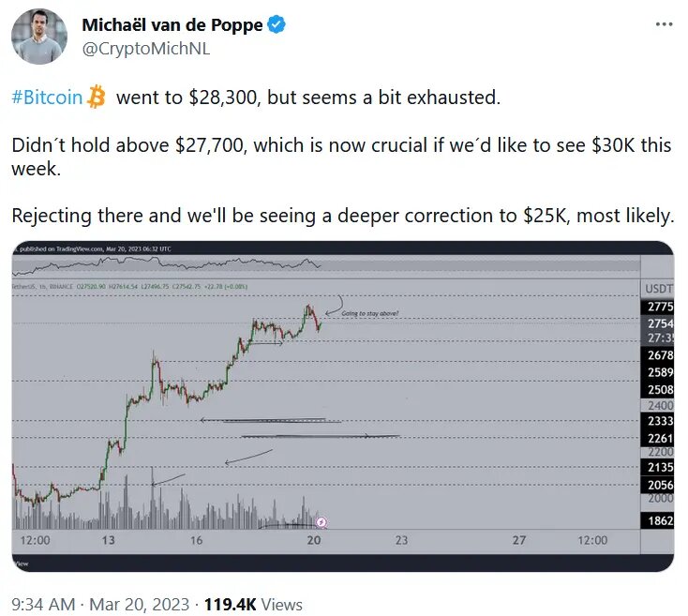Open the @CryptoMichNL handle link
Image resolution: width=688 pixels, height=616 pixels.
point(145,49)
